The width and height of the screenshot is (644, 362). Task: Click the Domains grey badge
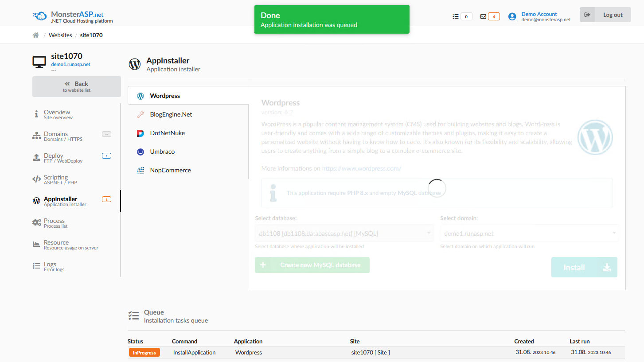(106, 134)
